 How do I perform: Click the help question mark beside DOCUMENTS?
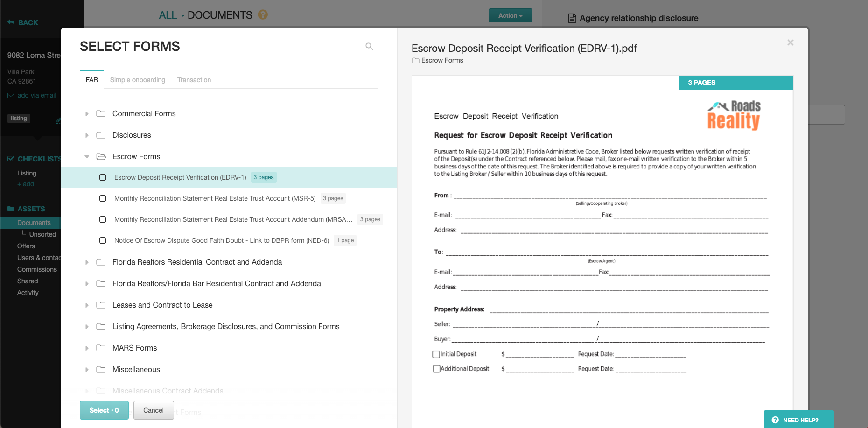pyautogui.click(x=263, y=15)
